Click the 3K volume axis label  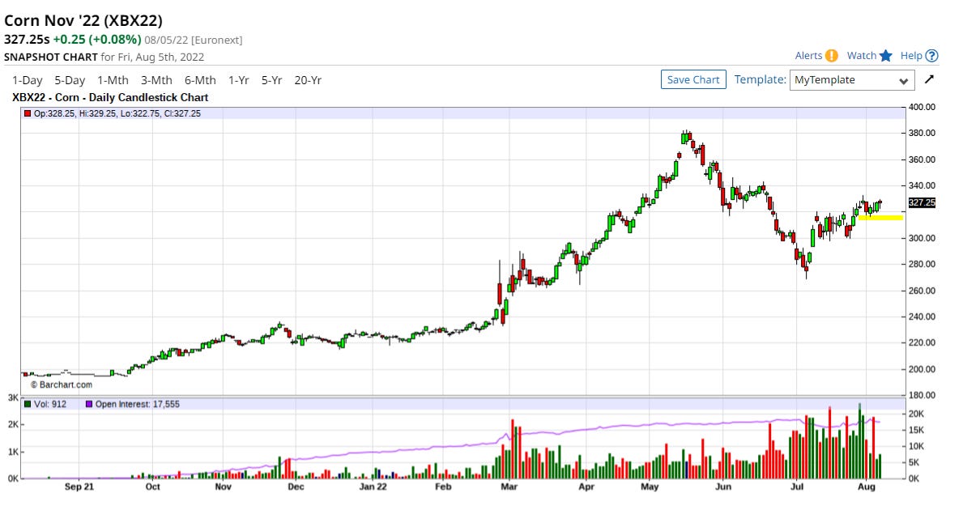[12, 397]
